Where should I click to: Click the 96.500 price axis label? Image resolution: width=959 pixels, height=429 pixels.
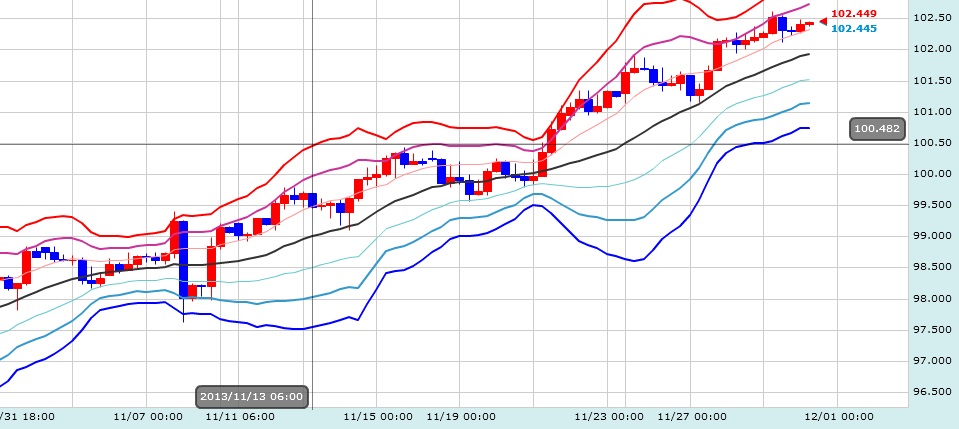click(x=933, y=391)
